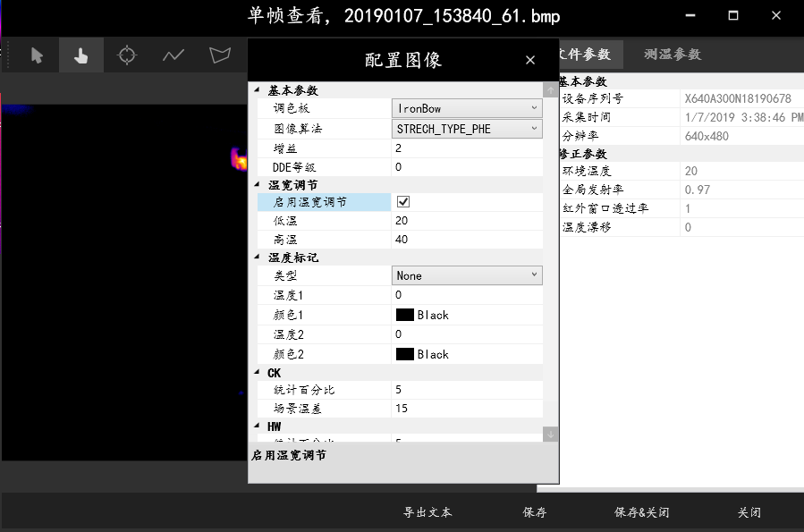Click the 导出文本 button

427,512
